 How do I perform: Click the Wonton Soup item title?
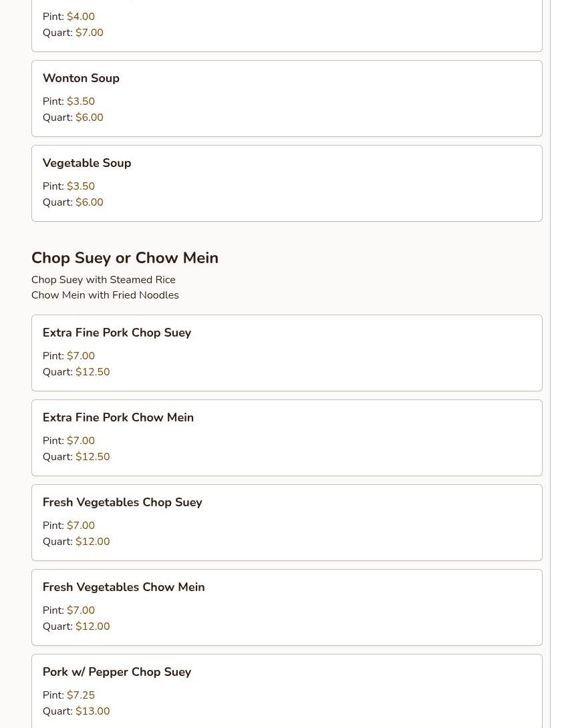pos(81,78)
